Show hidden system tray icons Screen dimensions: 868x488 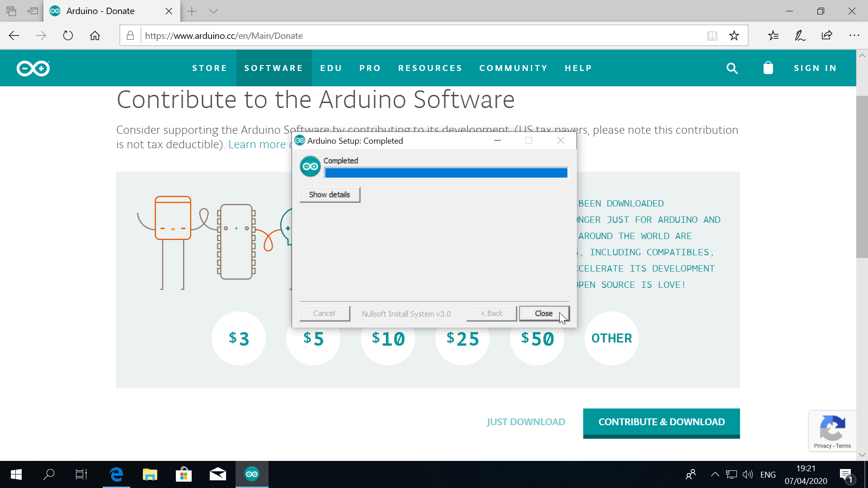click(715, 474)
